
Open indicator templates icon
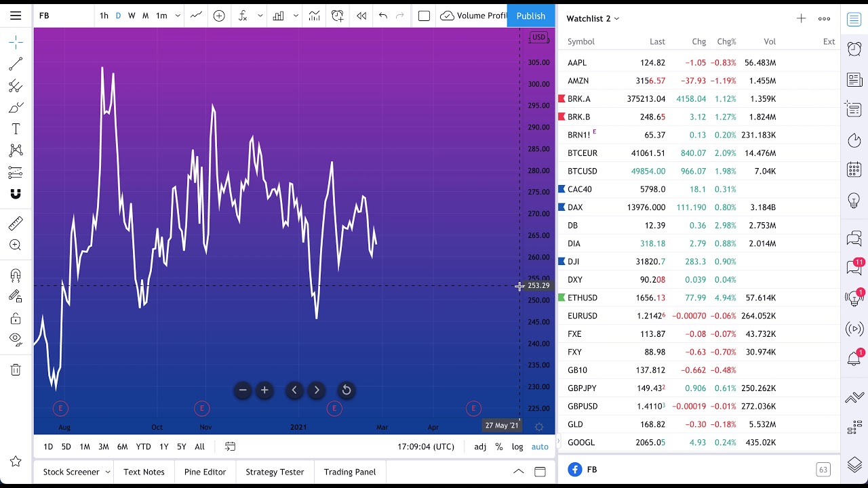(x=314, y=16)
